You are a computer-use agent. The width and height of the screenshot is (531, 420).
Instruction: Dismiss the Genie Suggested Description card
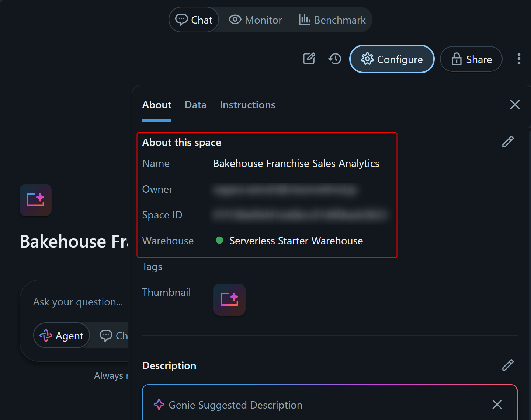coord(497,405)
